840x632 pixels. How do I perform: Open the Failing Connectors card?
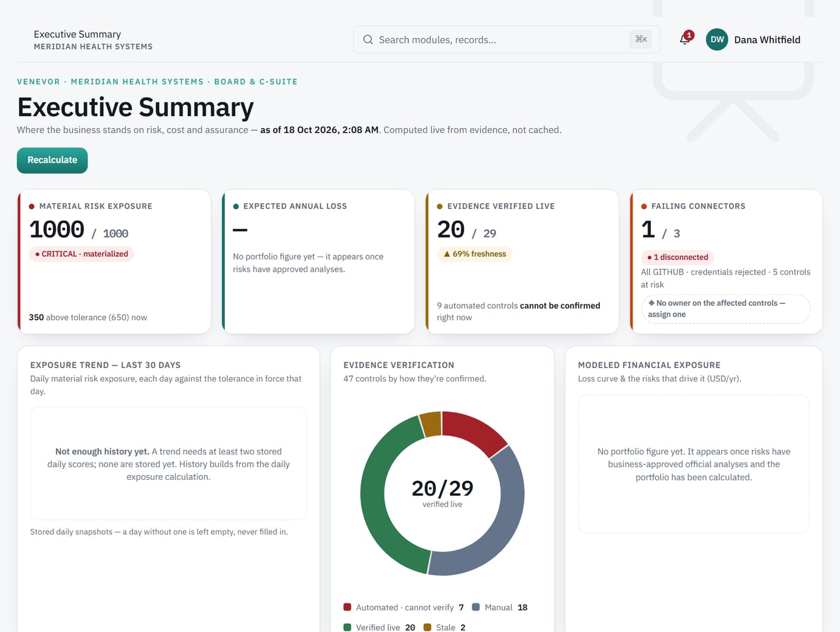[726, 261]
